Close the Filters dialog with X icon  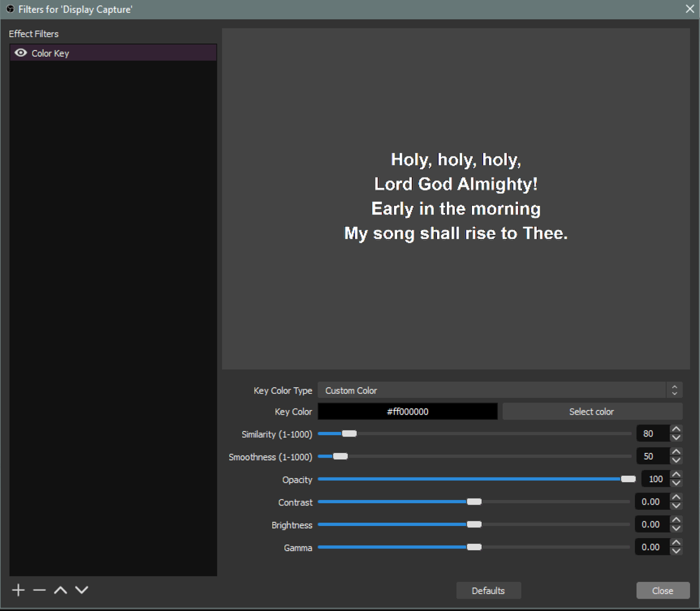coord(690,9)
